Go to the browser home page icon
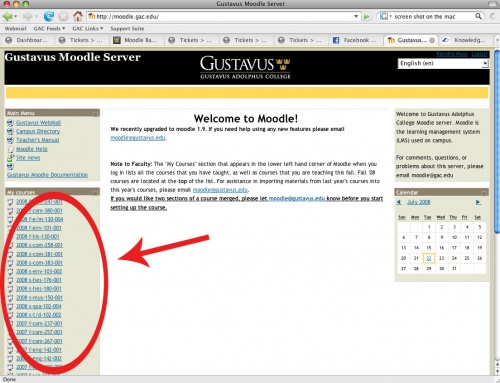This screenshot has width=500, height=383. pos(78,16)
